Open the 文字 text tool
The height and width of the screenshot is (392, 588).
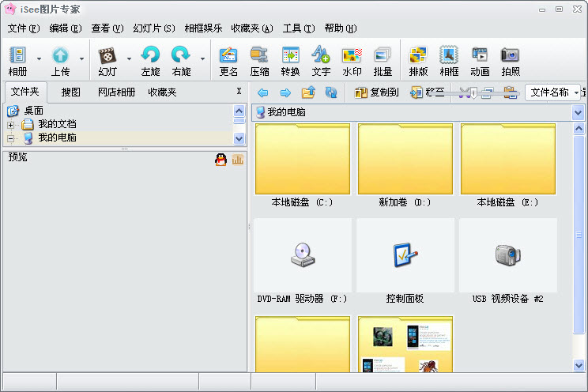[321, 61]
